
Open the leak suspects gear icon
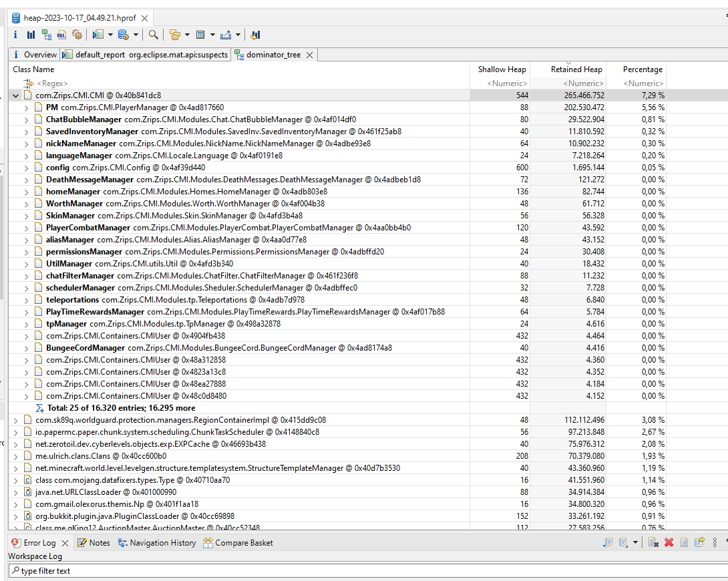[x=77, y=34]
